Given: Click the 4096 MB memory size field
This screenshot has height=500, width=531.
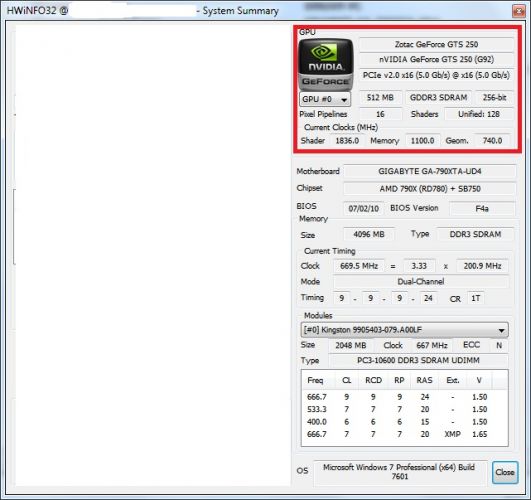Looking at the screenshot, I should click(369, 234).
